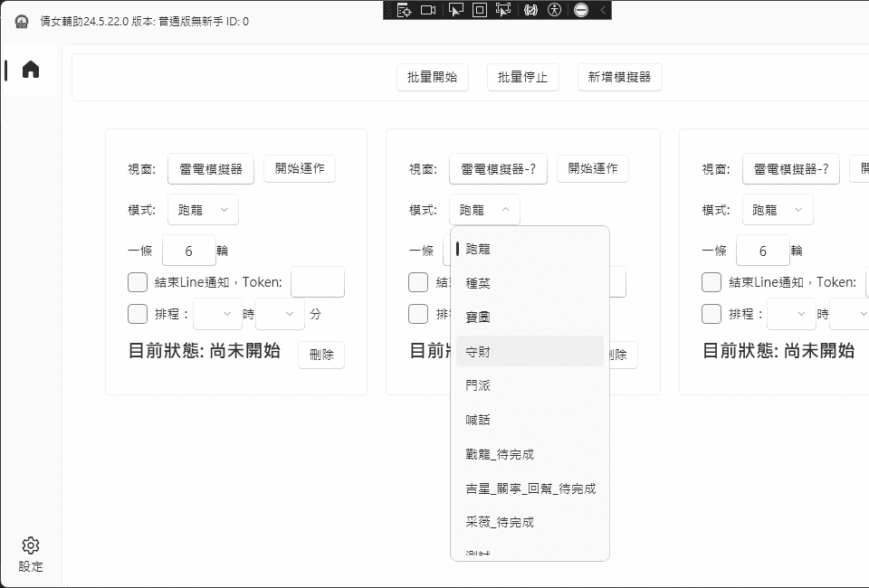Check 結束Line通知 in the rightmost card
Viewport: 869px width, 588px height.
pyautogui.click(x=711, y=282)
